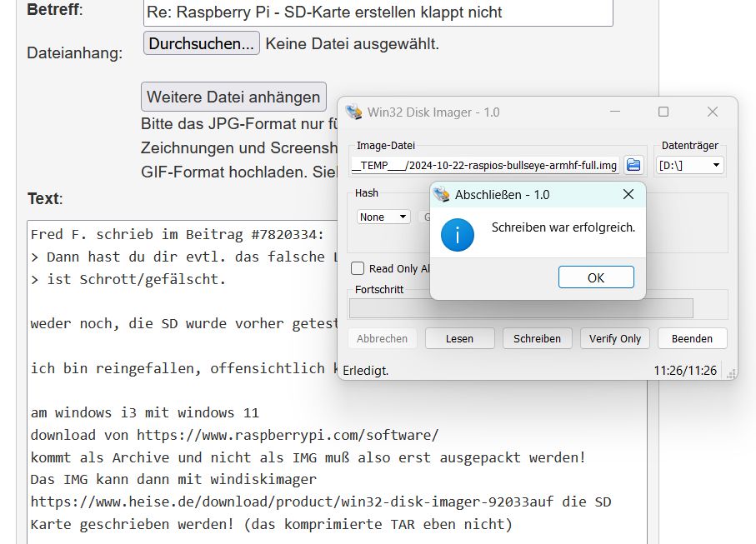
Task: Click the Image-Datei path field
Action: pos(485,165)
